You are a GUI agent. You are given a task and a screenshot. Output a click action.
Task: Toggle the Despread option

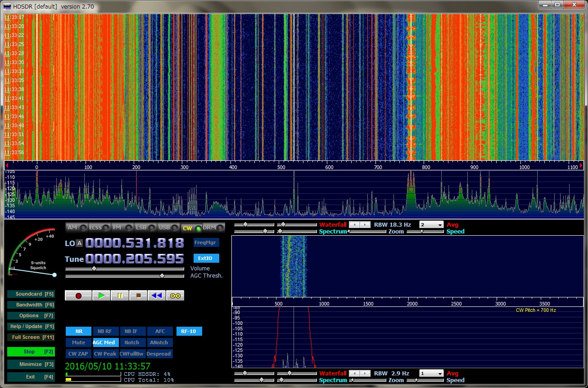(160, 354)
